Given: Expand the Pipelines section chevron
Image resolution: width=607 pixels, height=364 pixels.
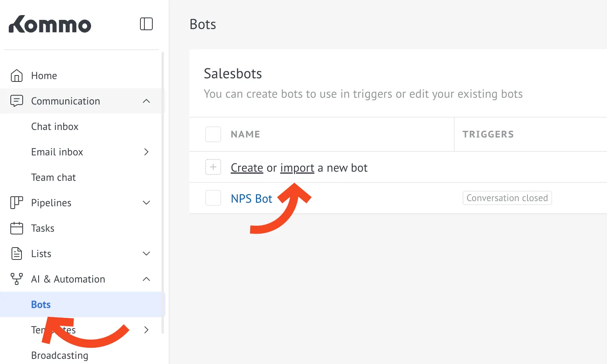Looking at the screenshot, I should pyautogui.click(x=146, y=203).
